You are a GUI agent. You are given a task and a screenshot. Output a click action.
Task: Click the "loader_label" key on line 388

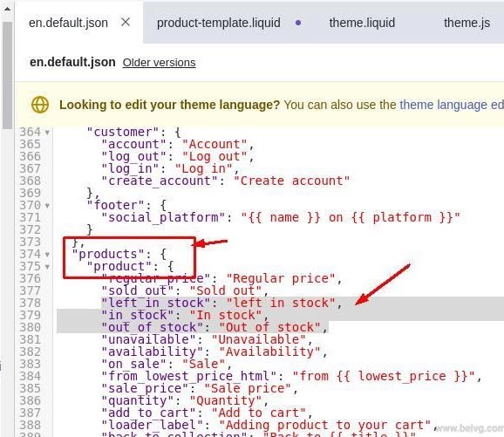click(153, 426)
